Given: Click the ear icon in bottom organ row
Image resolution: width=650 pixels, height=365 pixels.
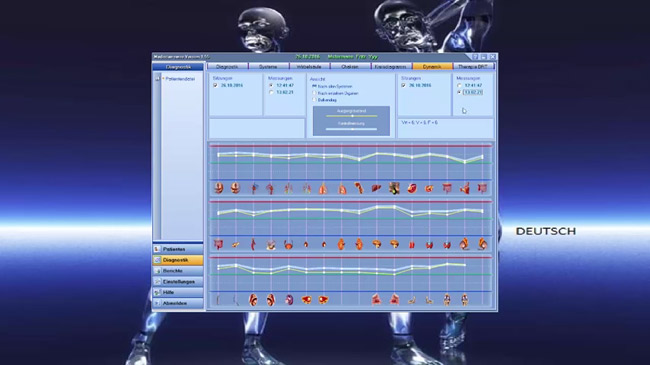Looking at the screenshot, I should (x=253, y=300).
